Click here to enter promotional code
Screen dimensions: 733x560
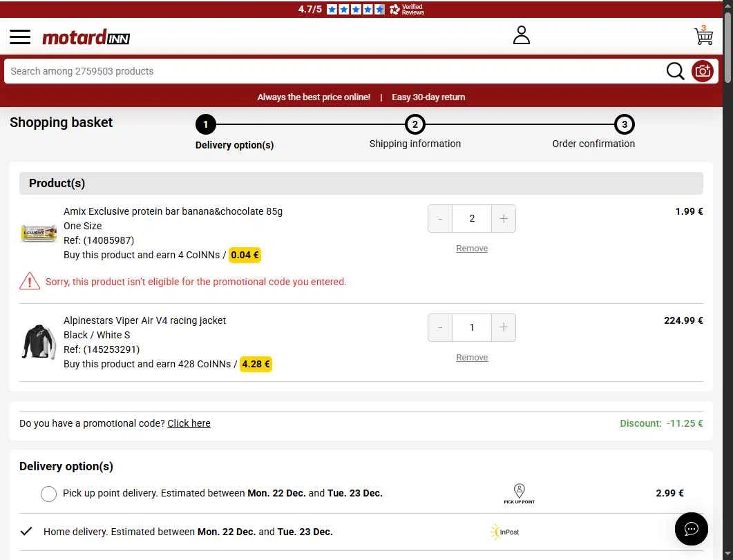[x=189, y=423]
